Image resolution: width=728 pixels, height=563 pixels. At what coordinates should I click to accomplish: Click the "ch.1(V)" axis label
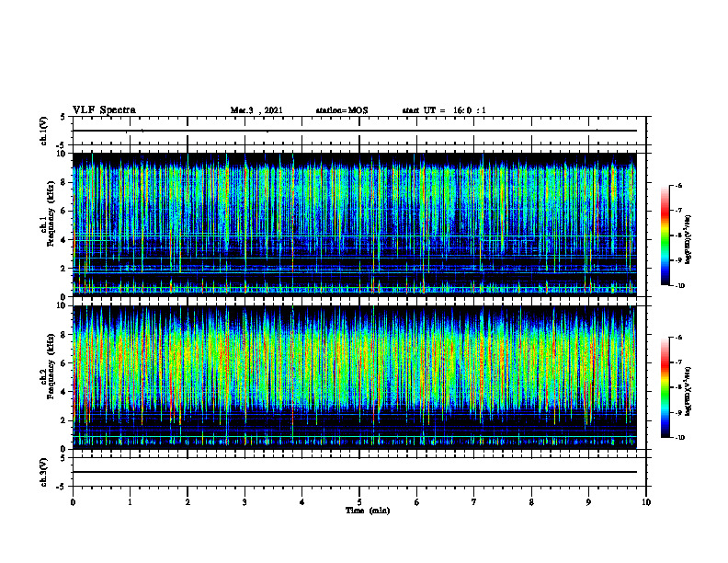(43, 131)
